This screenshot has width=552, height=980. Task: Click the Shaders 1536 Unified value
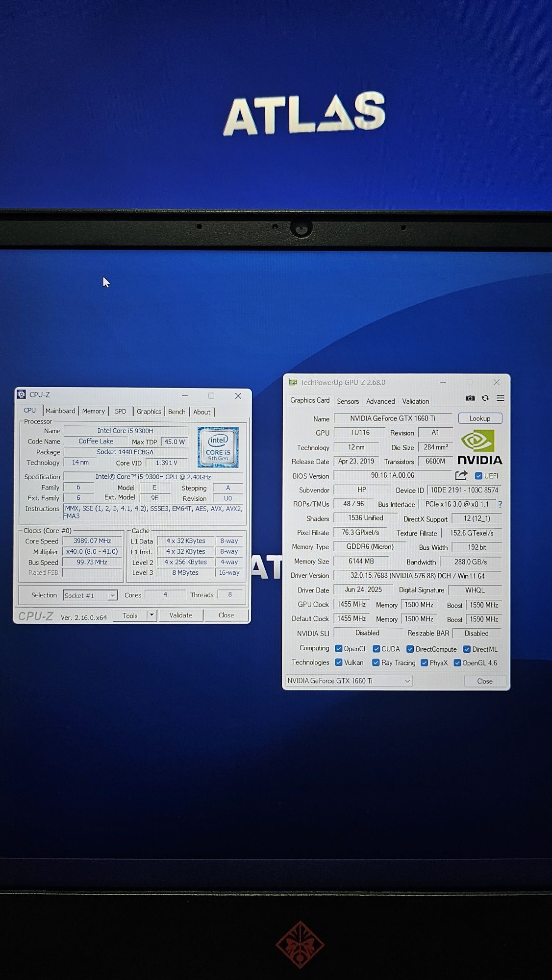click(x=366, y=518)
